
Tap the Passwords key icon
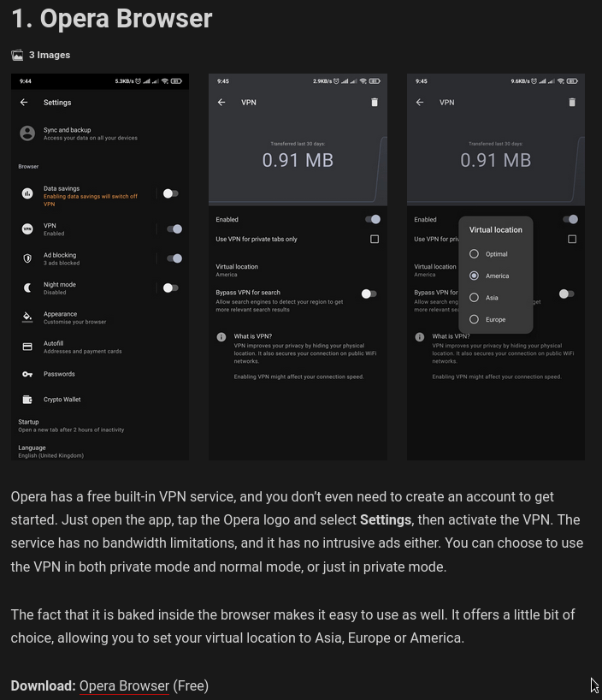click(x=27, y=374)
